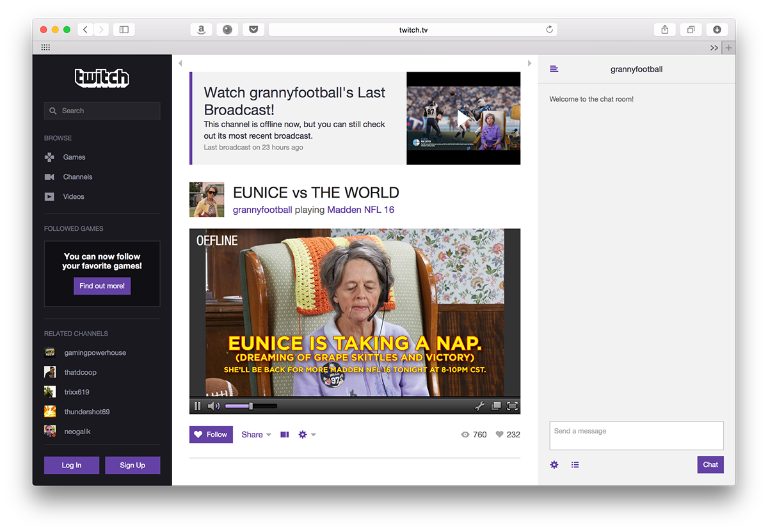
Task: Show hidden bookmarks chevron
Action: (x=714, y=48)
